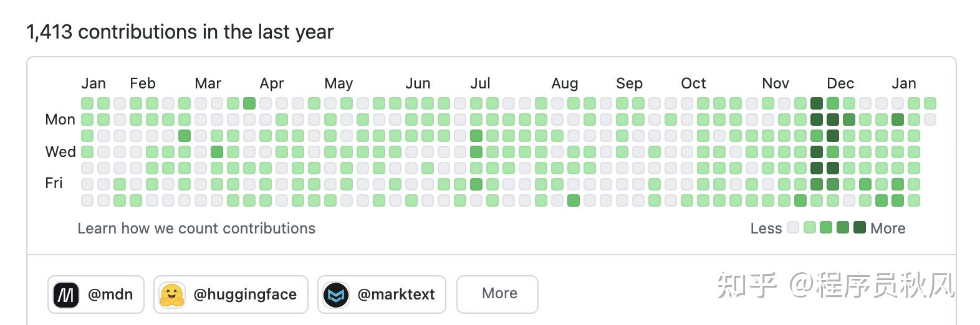Click the fourth legend swatch before darkest
Viewport: 980px width, 325px height.
843,227
